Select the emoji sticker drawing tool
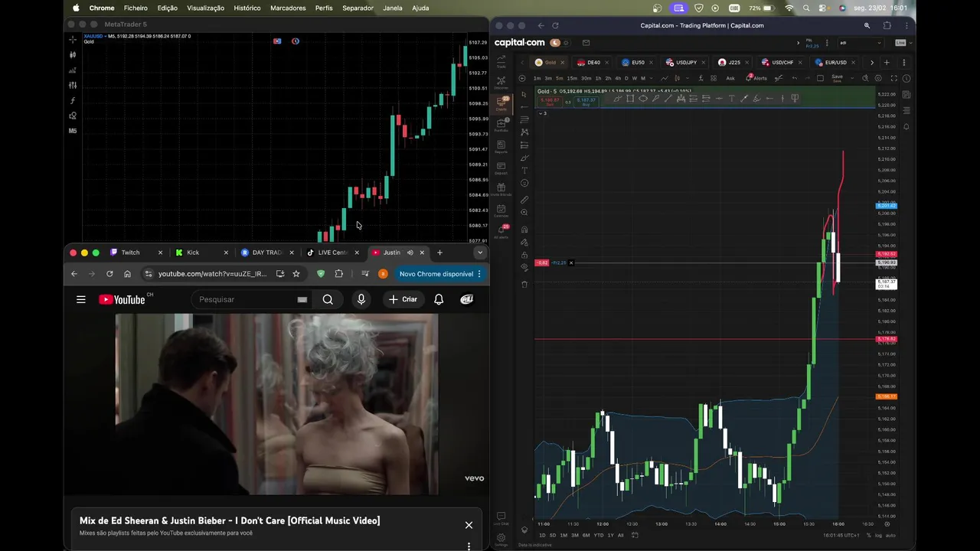 (524, 183)
